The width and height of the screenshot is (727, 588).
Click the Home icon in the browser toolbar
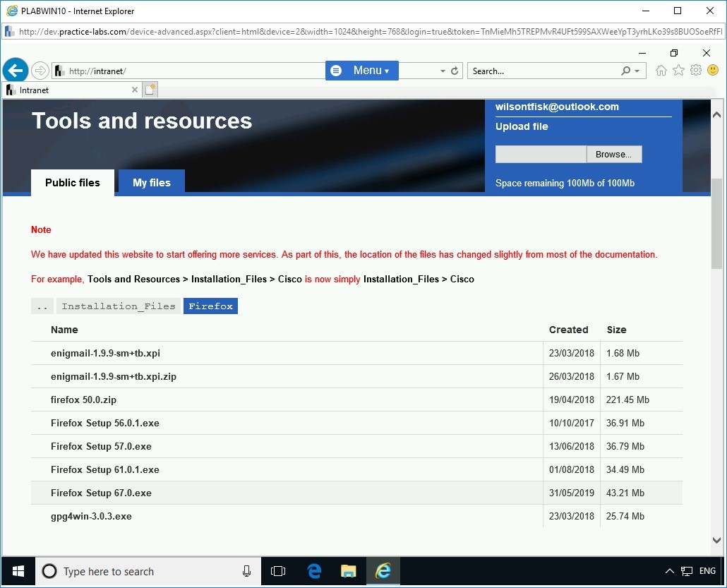(x=661, y=71)
